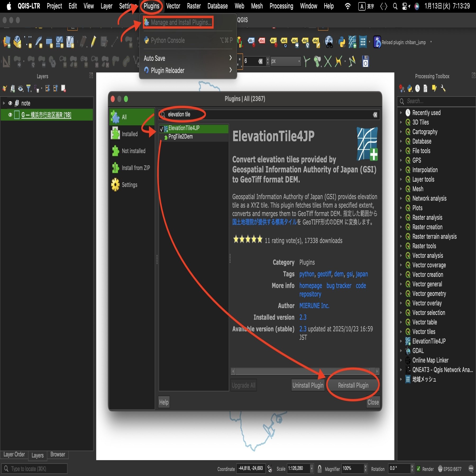Open Processing Toolbox Options wrench icon
Viewport: 476px width, 476px height.
(443, 88)
